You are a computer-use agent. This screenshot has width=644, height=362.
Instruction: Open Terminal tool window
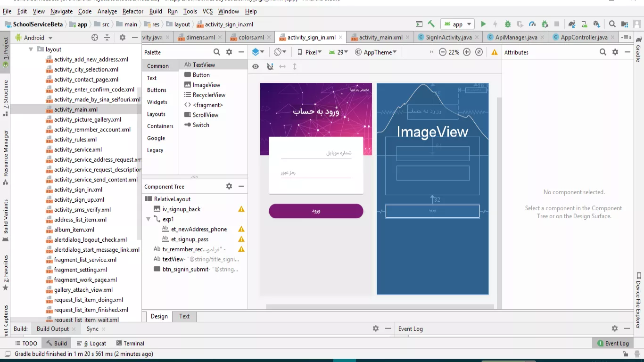130,343
